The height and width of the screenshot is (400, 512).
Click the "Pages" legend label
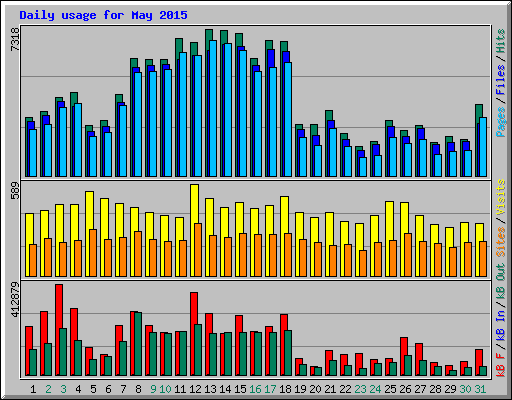click(x=501, y=122)
